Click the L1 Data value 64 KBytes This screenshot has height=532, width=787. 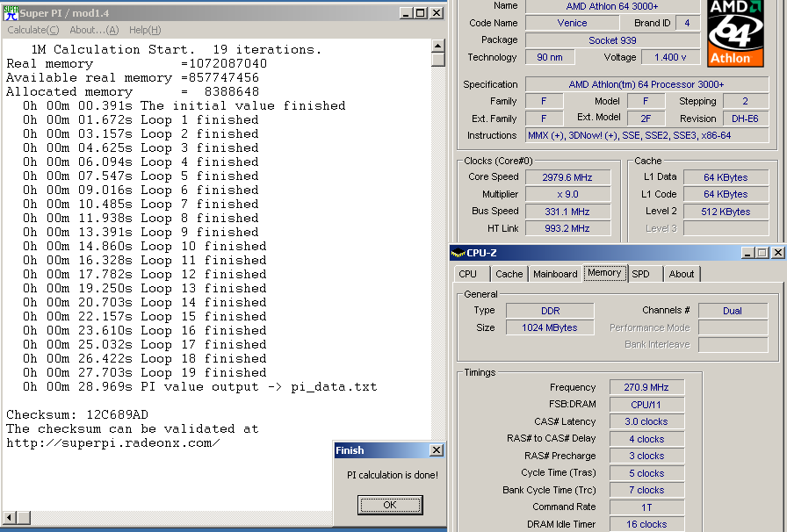point(726,177)
